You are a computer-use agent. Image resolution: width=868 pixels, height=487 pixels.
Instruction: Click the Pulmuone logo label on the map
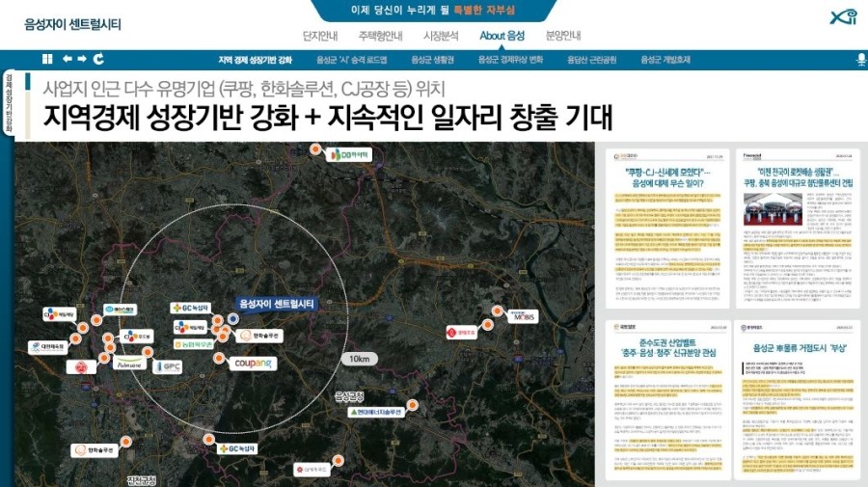tap(129, 363)
